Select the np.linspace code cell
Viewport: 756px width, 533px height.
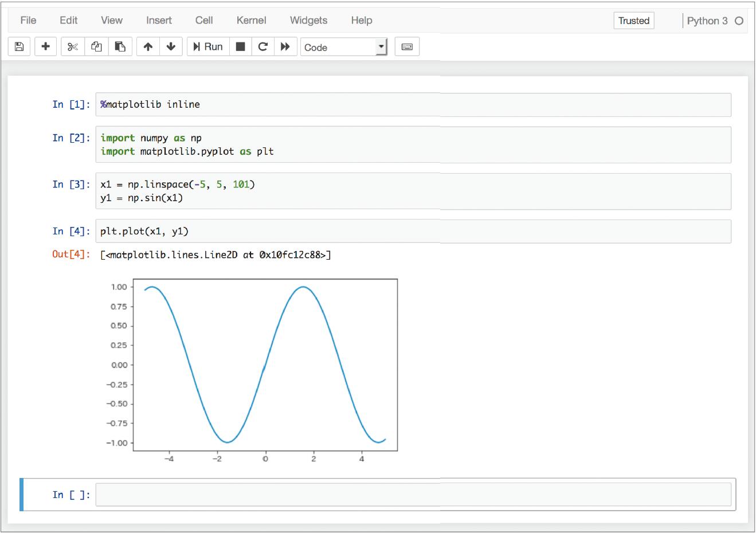click(413, 191)
